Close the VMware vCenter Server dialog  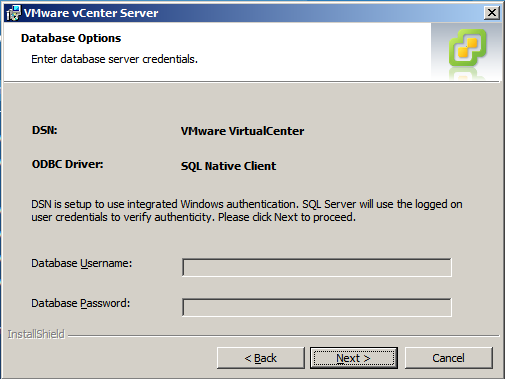point(492,13)
